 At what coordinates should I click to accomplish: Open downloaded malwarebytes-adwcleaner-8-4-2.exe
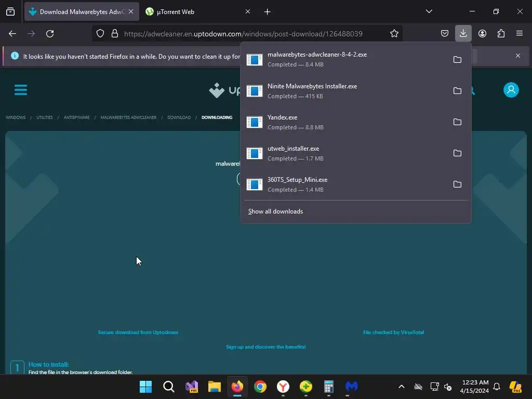point(346,60)
